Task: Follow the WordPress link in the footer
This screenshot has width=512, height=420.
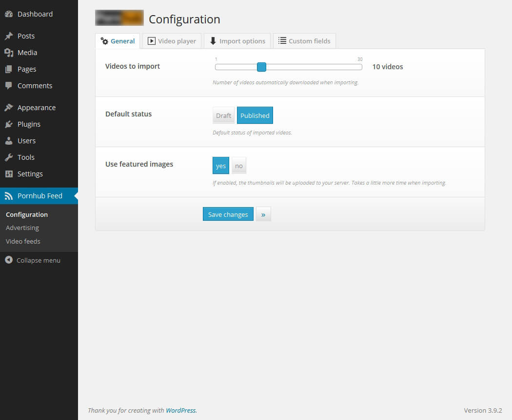Action: tap(181, 410)
